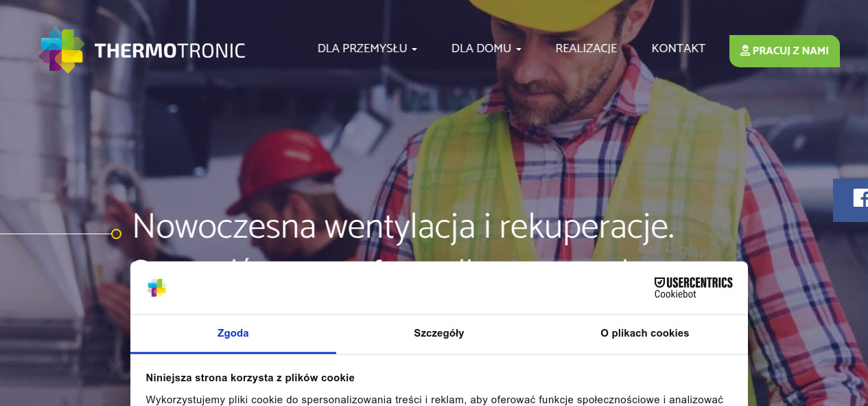Open the REALIZACJE menu item
868x406 pixels.
point(586,49)
